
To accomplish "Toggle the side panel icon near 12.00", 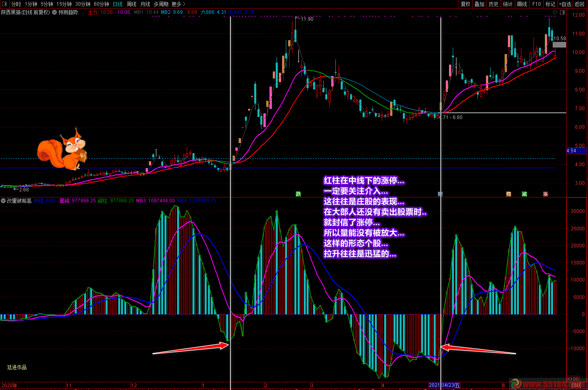I will point(562,13).
